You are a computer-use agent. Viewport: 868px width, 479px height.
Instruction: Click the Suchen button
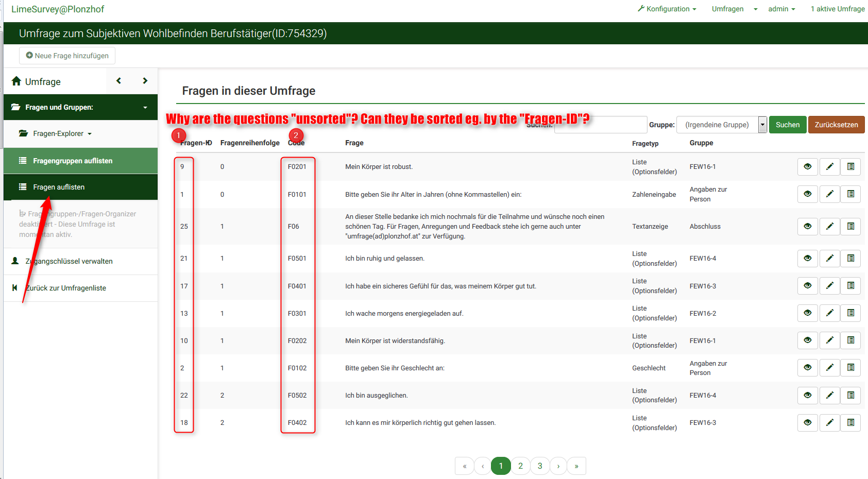point(787,125)
